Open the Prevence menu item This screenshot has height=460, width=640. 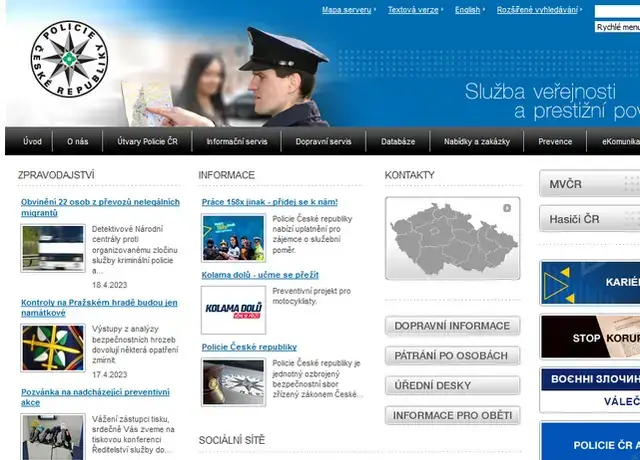[555, 141]
